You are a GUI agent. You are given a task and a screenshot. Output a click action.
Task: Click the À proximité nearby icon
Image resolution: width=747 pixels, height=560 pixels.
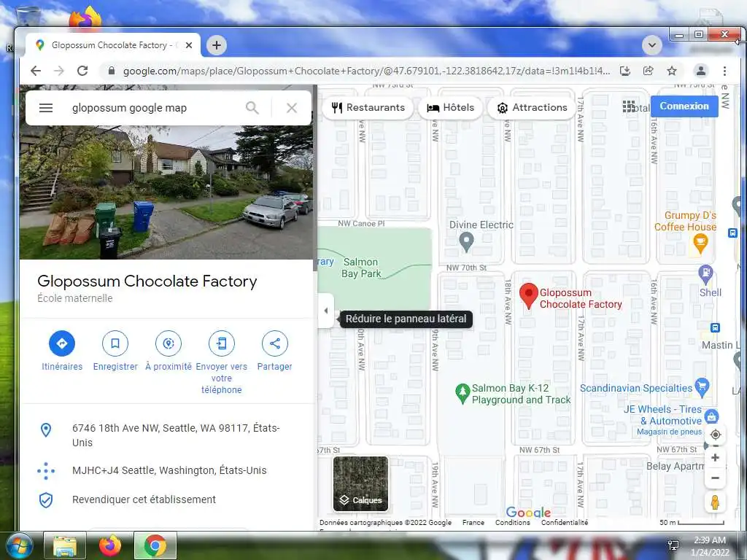(169, 343)
